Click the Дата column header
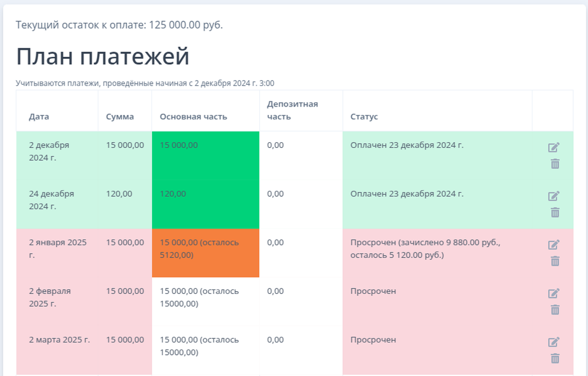 39,117
